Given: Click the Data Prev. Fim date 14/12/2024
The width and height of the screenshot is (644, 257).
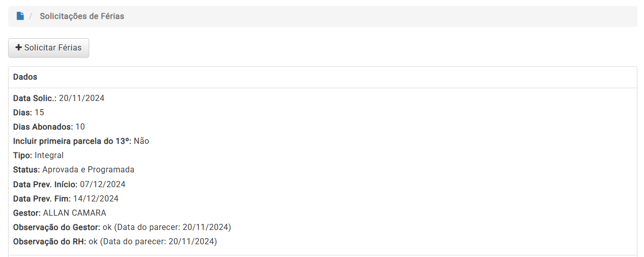Looking at the screenshot, I should coord(96,198).
